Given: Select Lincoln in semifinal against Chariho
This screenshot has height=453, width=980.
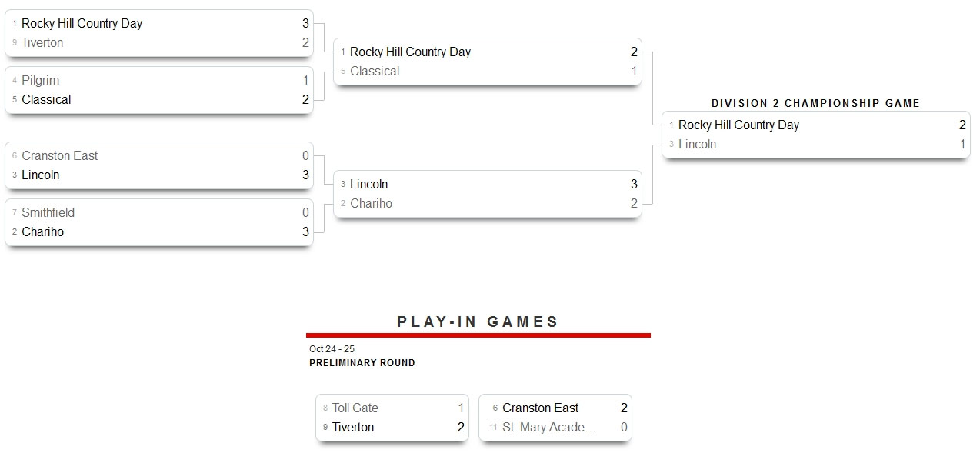Looking at the screenshot, I should (368, 185).
